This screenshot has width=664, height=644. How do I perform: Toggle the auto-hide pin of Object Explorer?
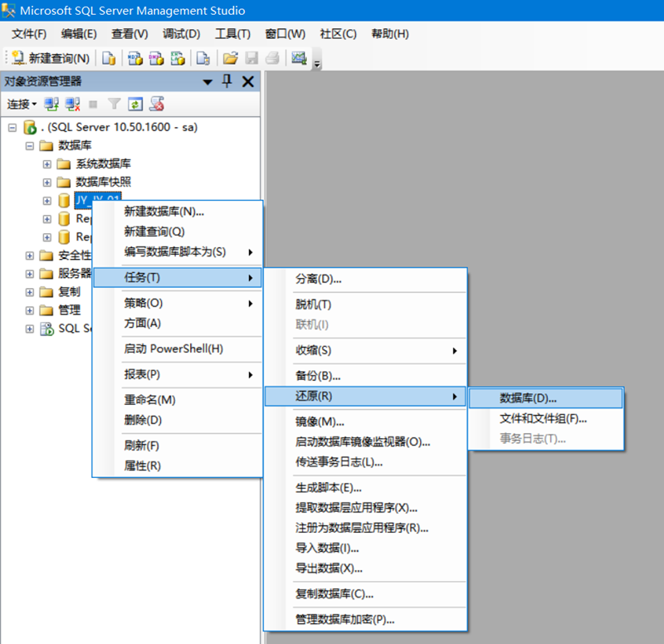click(227, 81)
